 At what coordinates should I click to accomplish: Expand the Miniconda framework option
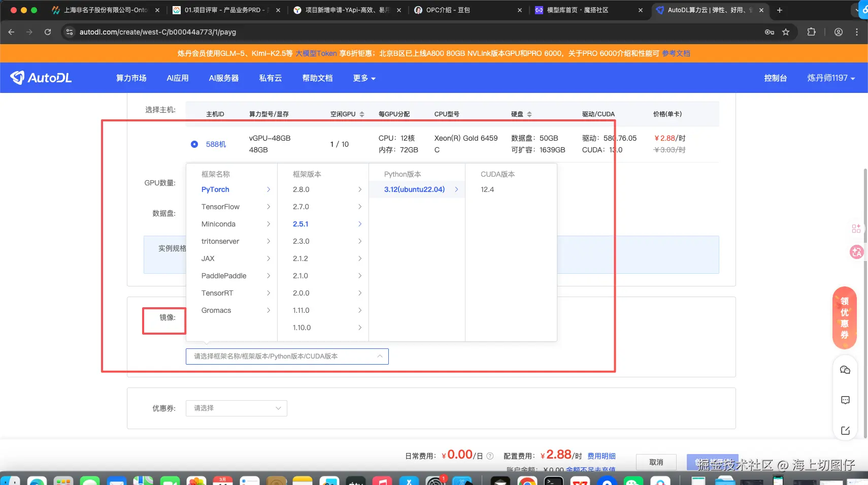click(x=232, y=224)
